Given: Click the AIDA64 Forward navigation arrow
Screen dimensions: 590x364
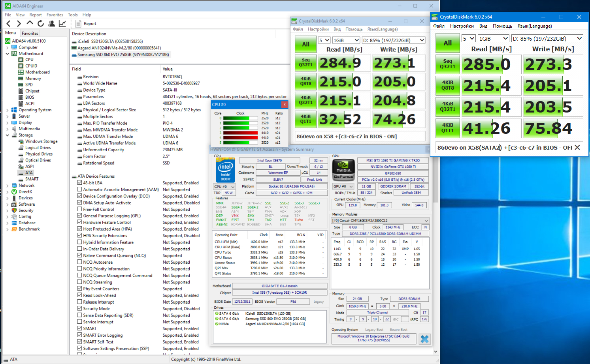Looking at the screenshot, I should (x=19, y=24).
